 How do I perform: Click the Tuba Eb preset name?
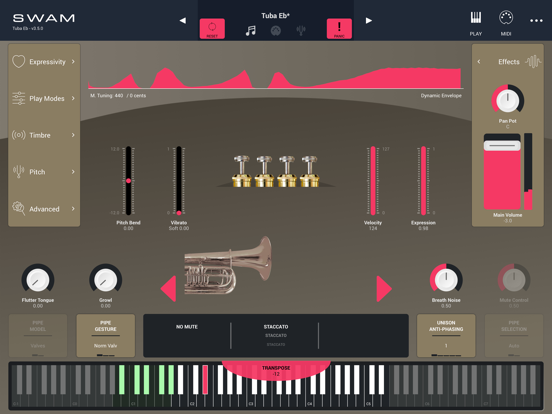click(x=275, y=15)
